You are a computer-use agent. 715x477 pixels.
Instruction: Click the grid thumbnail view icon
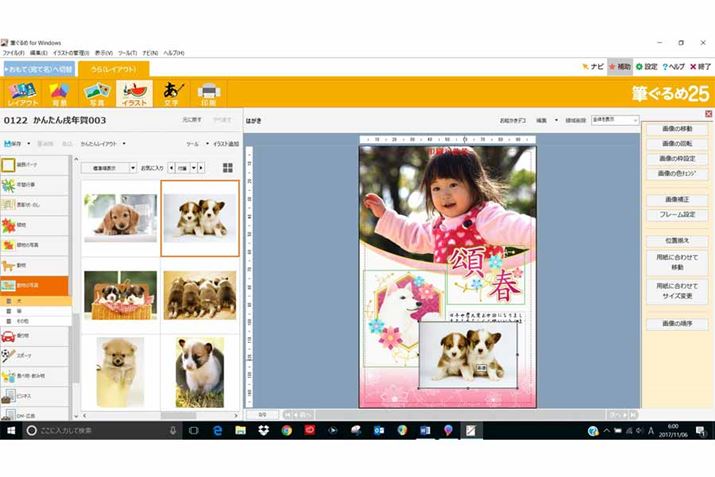(x=227, y=168)
